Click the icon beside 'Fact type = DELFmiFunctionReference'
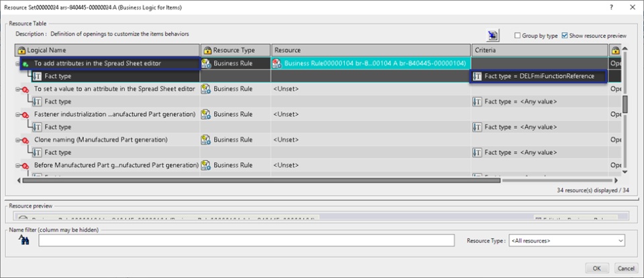Screen dimensions: 644x278 point(477,76)
